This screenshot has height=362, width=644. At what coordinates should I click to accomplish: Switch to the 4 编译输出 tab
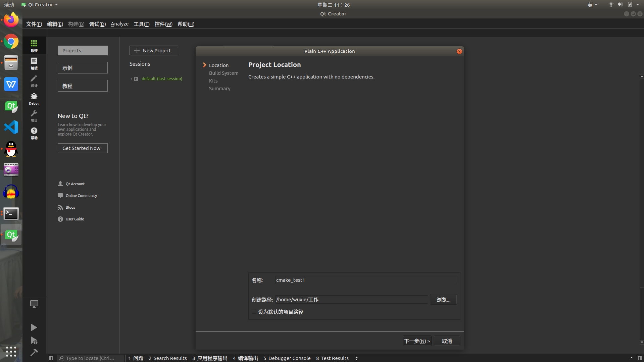click(x=245, y=358)
